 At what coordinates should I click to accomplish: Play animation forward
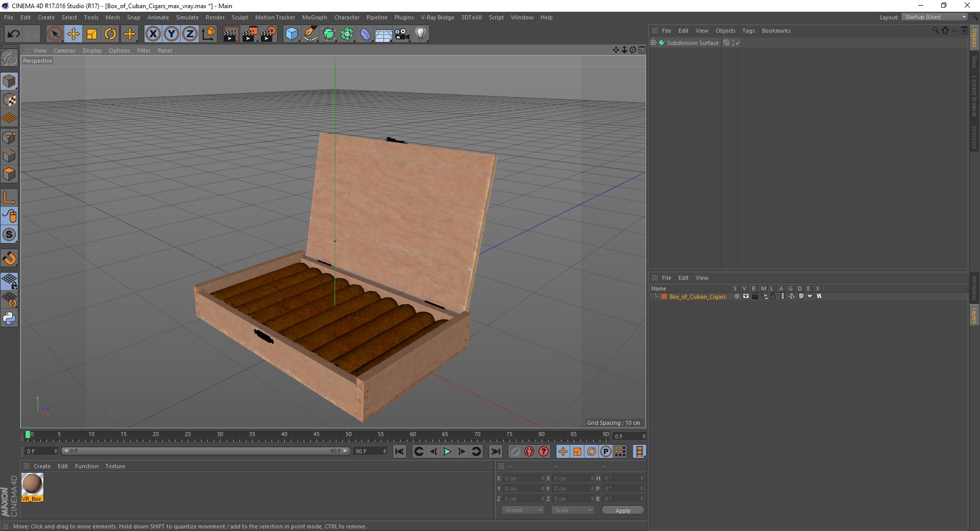pyautogui.click(x=447, y=451)
